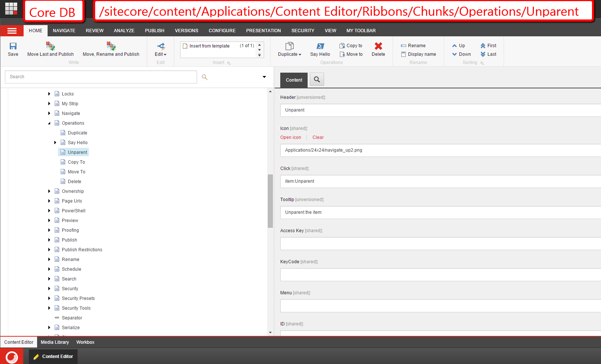Image resolution: width=601 pixels, height=364 pixels.
Task: Collapse the Operations tree node
Action: point(49,123)
